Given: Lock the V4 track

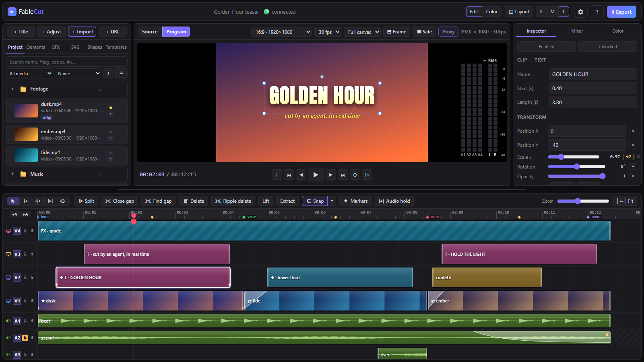Looking at the screenshot, I should point(25,231).
